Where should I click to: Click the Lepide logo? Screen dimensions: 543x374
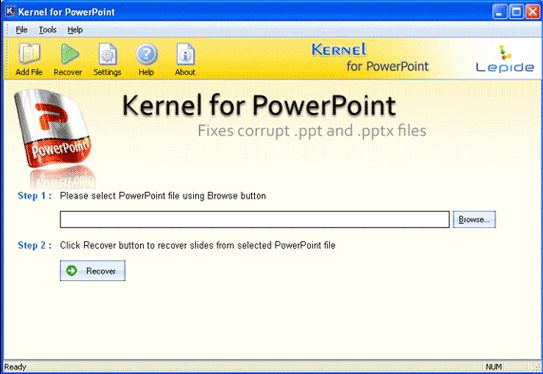pyautogui.click(x=505, y=59)
